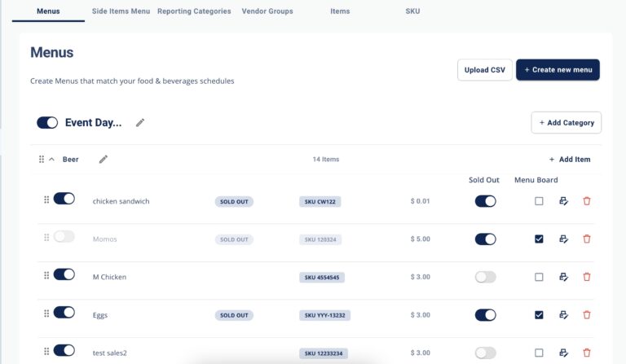
Task: Check Menu Board box for test sales2
Action: click(539, 353)
